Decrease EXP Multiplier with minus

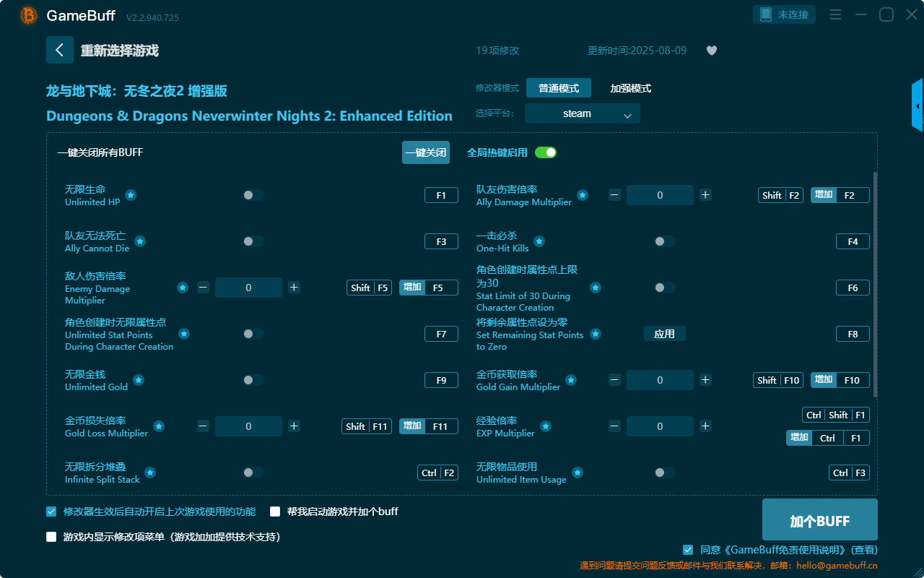pos(614,426)
